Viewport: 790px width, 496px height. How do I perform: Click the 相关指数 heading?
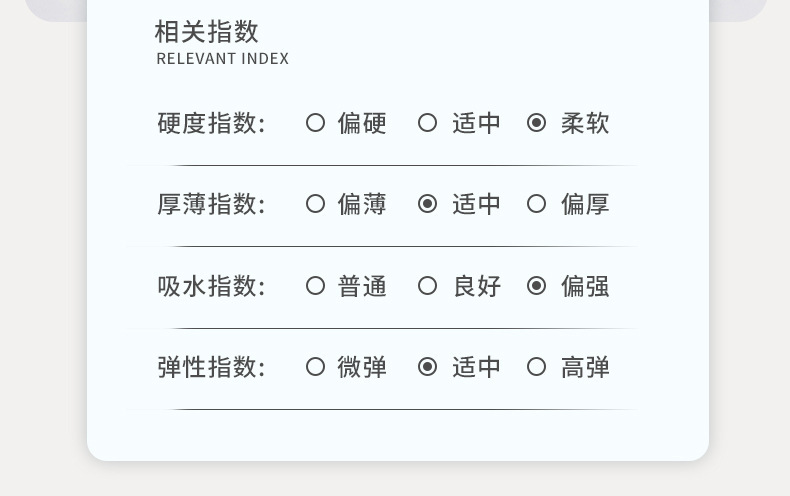click(x=207, y=32)
